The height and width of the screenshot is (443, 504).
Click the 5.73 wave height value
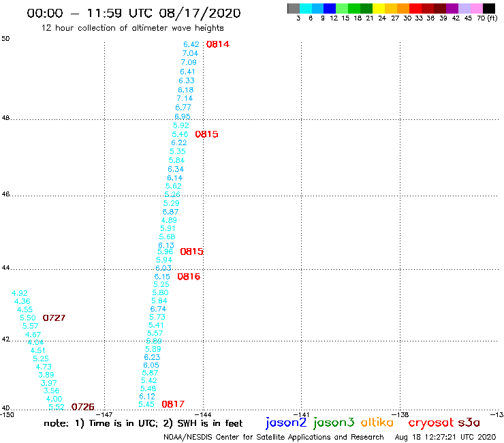(x=157, y=317)
